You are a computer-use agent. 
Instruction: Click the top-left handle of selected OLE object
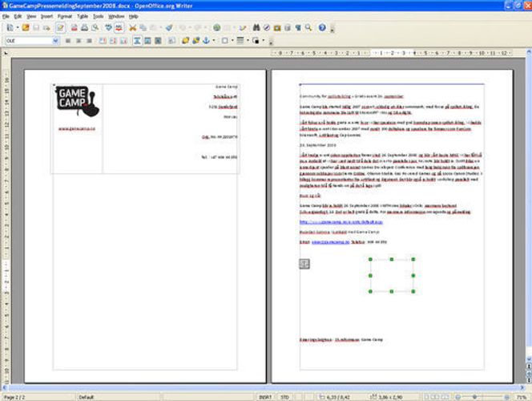(x=370, y=259)
